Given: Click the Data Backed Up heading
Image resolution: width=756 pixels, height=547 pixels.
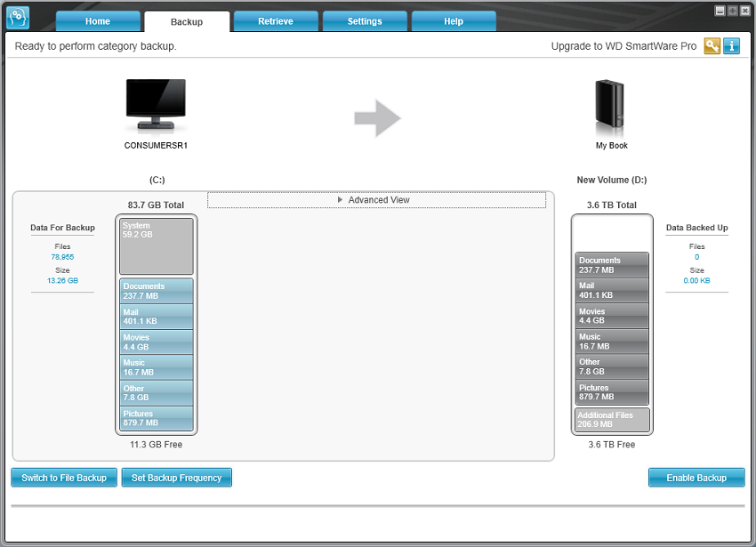Looking at the screenshot, I should pyautogui.click(x=696, y=228).
